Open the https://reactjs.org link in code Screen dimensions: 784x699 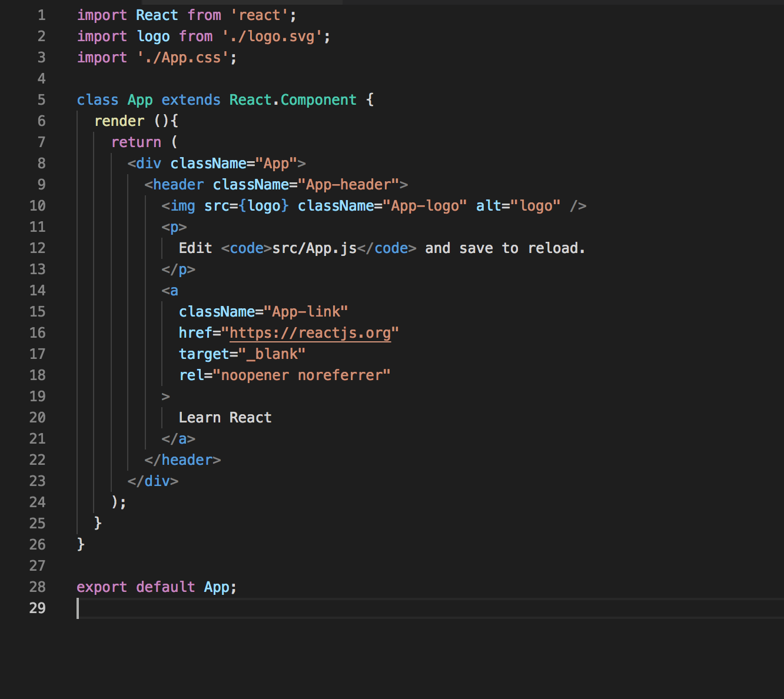click(x=310, y=333)
